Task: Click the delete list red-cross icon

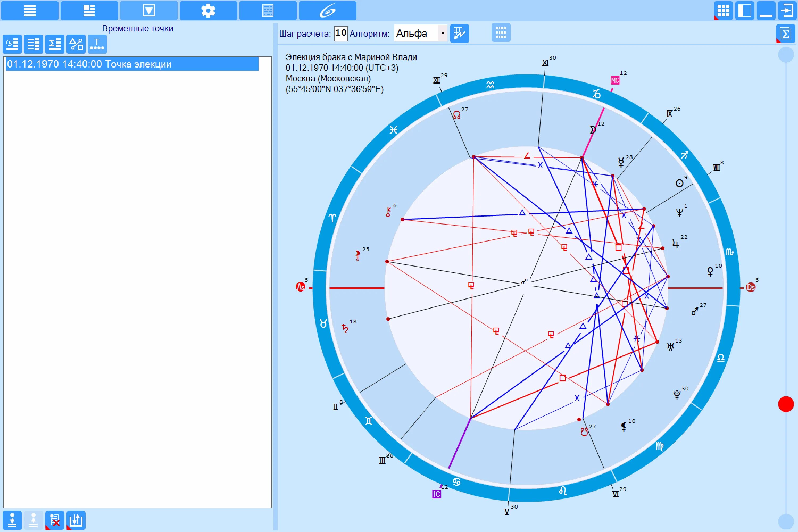Action: (x=55, y=520)
